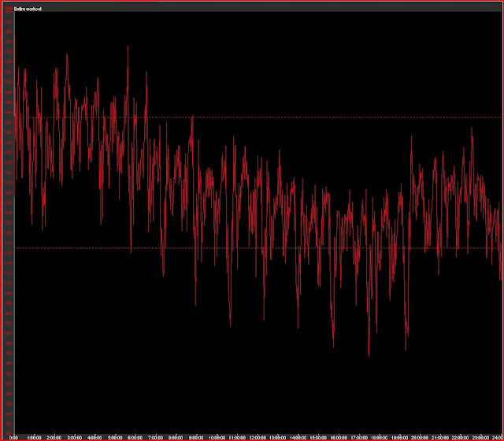
Task: Click the 3:00:00 time axis label
Action: (x=74, y=438)
